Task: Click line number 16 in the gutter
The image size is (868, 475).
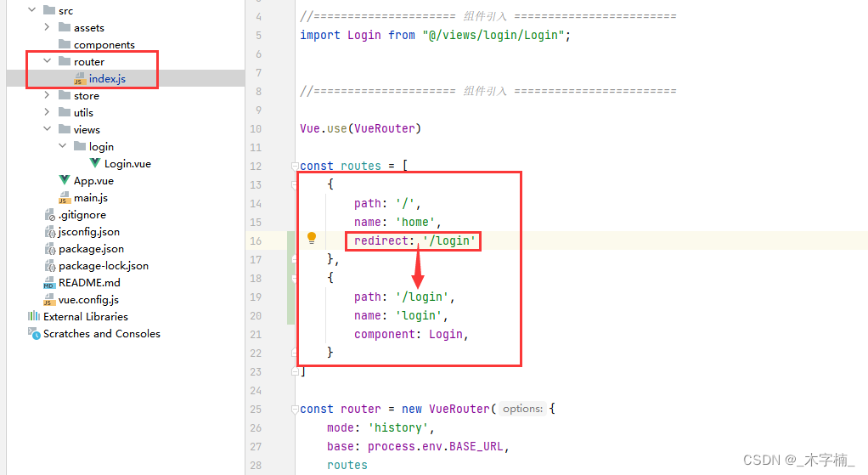Action: [x=255, y=240]
